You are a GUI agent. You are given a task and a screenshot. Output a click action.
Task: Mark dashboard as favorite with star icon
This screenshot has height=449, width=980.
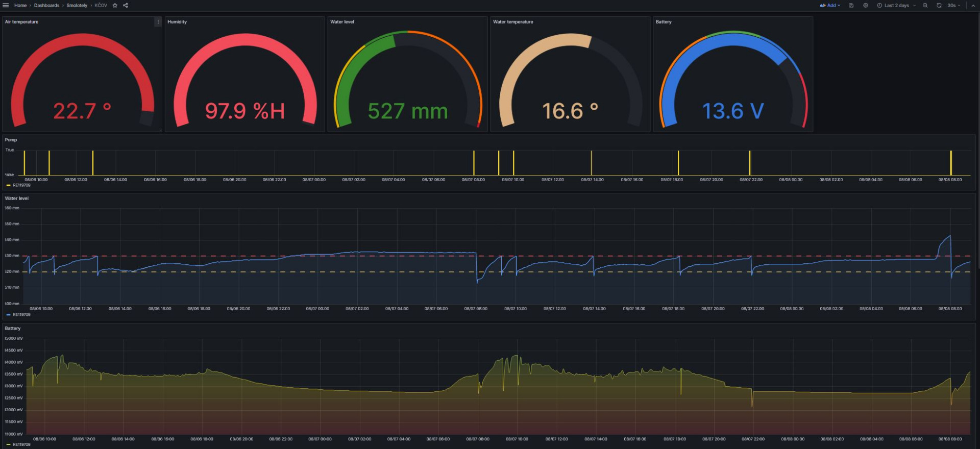point(115,6)
